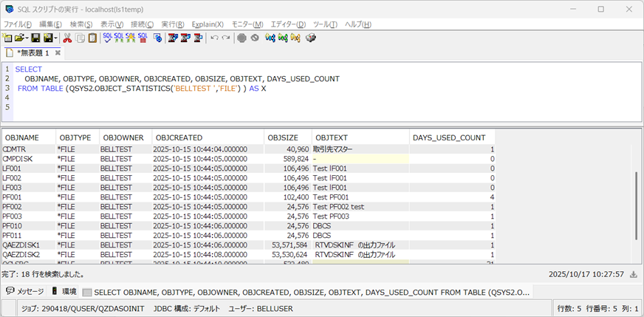Click the paste clipboard icon
This screenshot has height=317, width=644.
(x=92, y=38)
